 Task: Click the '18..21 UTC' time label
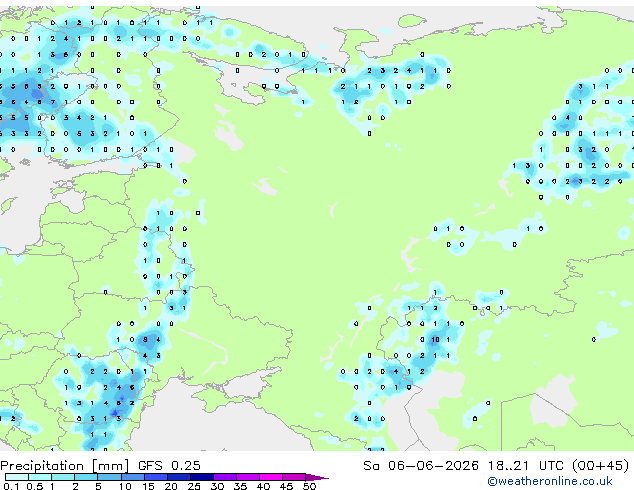coord(525,466)
